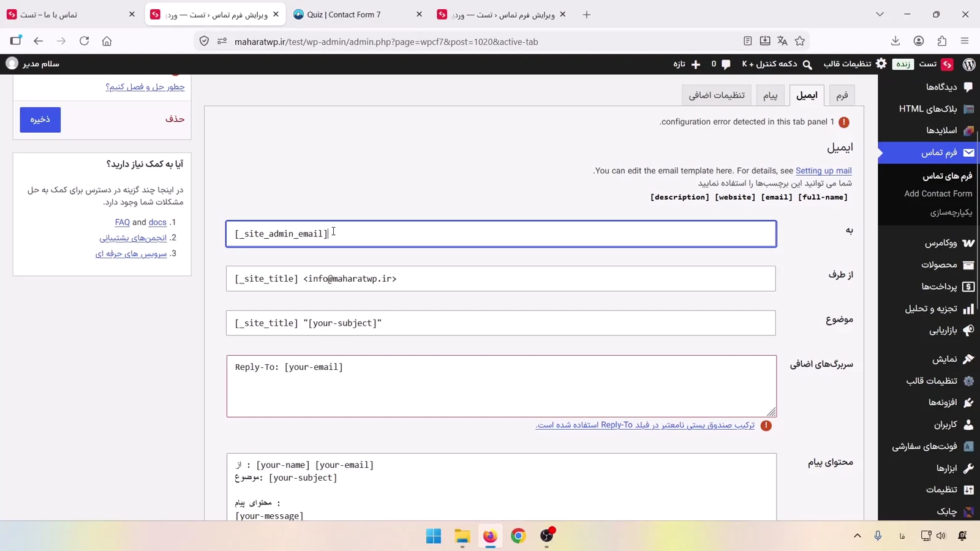Click the حذف delete link
This screenshot has height=551, width=980.
[175, 119]
